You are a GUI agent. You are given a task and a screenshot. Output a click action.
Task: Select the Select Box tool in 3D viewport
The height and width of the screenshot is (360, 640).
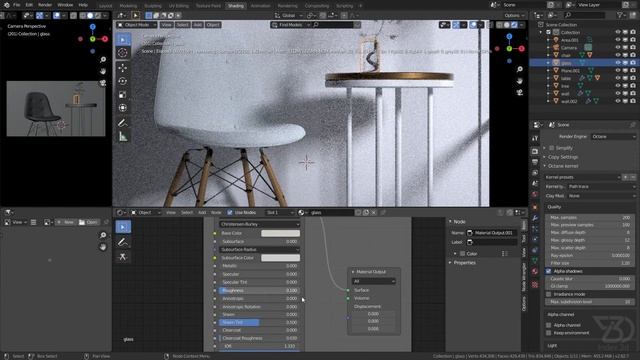[x=123, y=39]
